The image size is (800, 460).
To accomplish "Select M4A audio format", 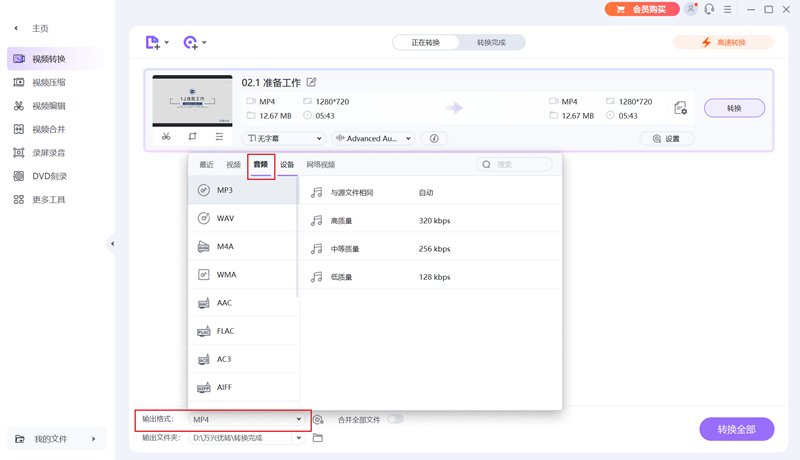I will [x=243, y=246].
